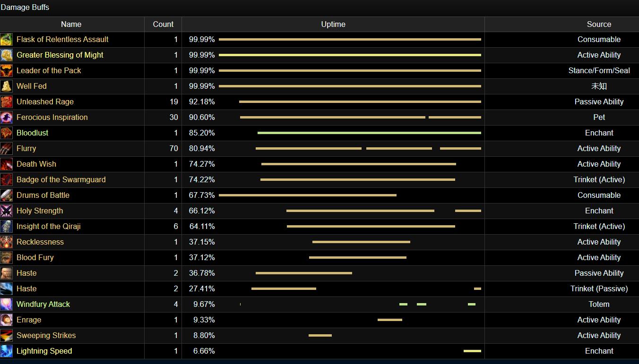Sort by the Uptime column header
Image resolution: width=639 pixels, height=364 pixels.
[x=333, y=25]
